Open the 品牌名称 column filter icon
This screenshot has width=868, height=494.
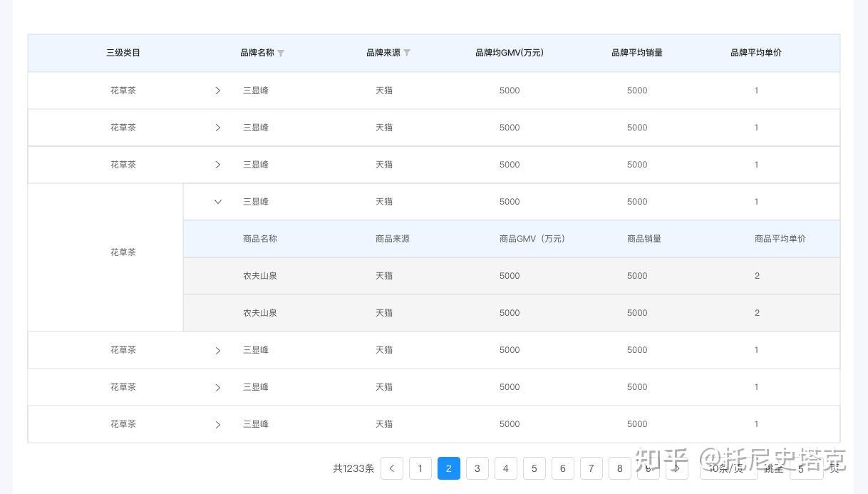[281, 53]
